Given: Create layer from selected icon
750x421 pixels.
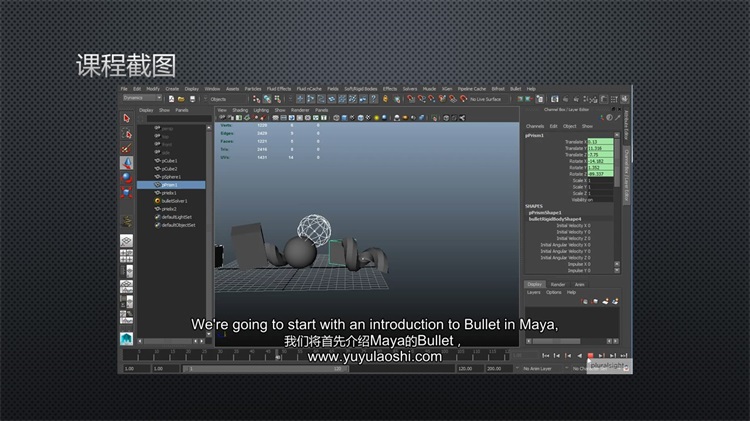Looking at the screenshot, I should pos(615,301).
